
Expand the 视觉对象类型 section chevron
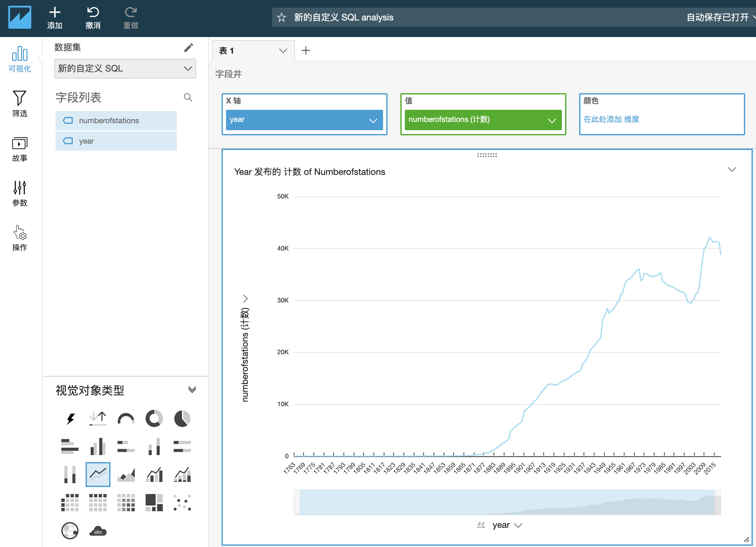(191, 389)
